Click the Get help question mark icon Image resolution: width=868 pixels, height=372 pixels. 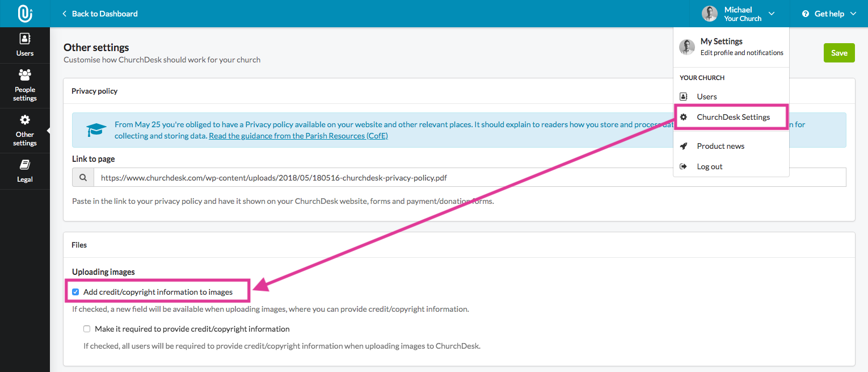pyautogui.click(x=806, y=14)
